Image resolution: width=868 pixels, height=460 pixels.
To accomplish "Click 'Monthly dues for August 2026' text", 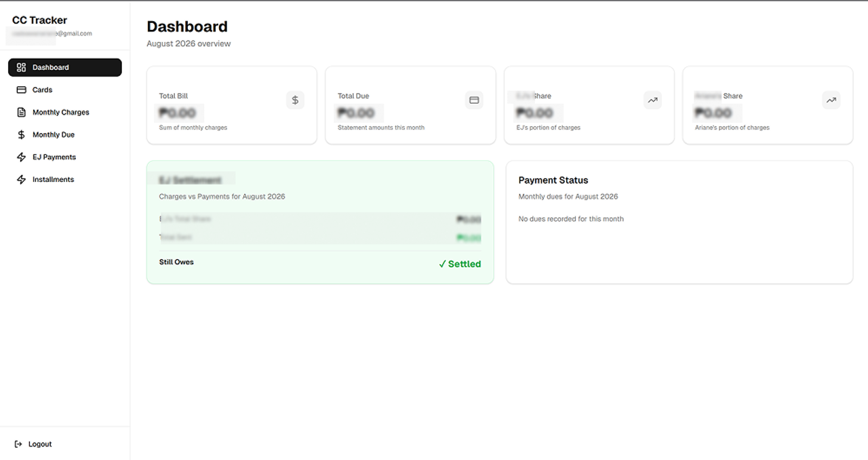I will (x=568, y=197).
